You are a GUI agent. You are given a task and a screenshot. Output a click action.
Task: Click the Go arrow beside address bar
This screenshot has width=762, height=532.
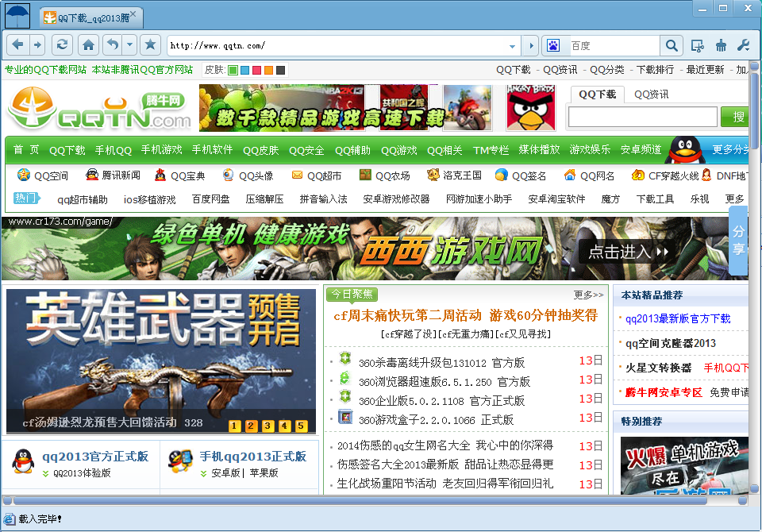531,46
